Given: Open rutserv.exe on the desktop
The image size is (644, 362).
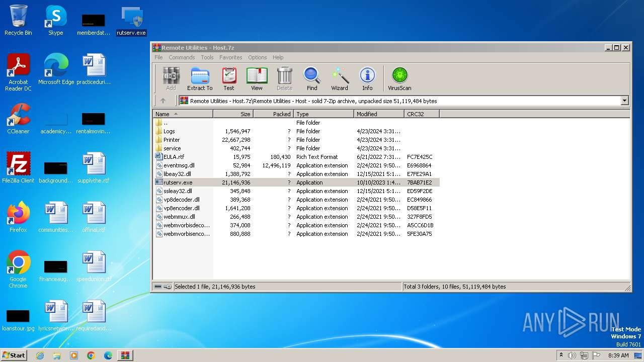Looking at the screenshot, I should [x=131, y=21].
